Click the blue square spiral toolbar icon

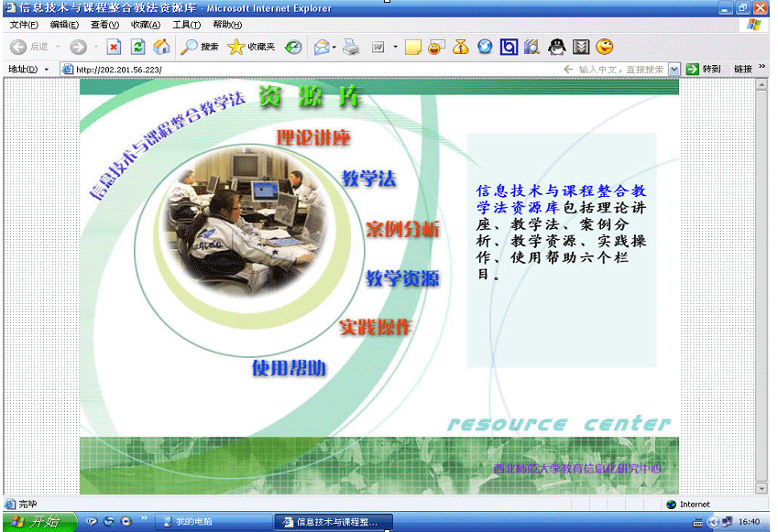point(509,47)
